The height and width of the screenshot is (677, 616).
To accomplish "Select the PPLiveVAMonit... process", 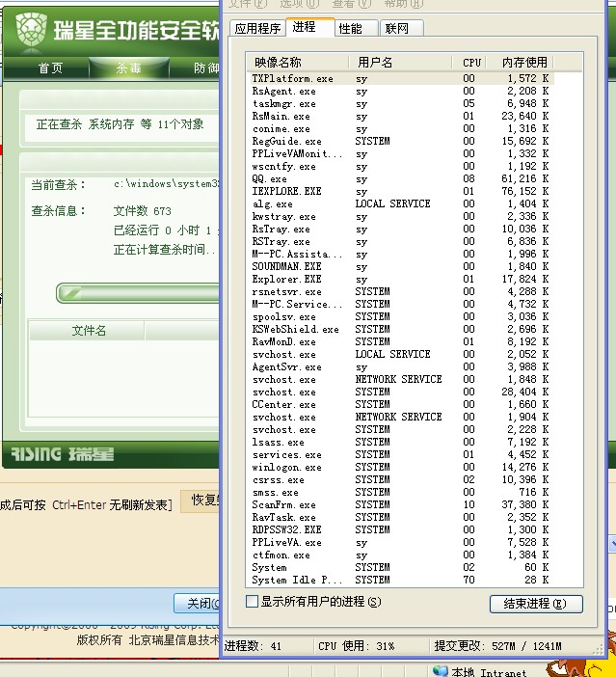I will point(400,153).
